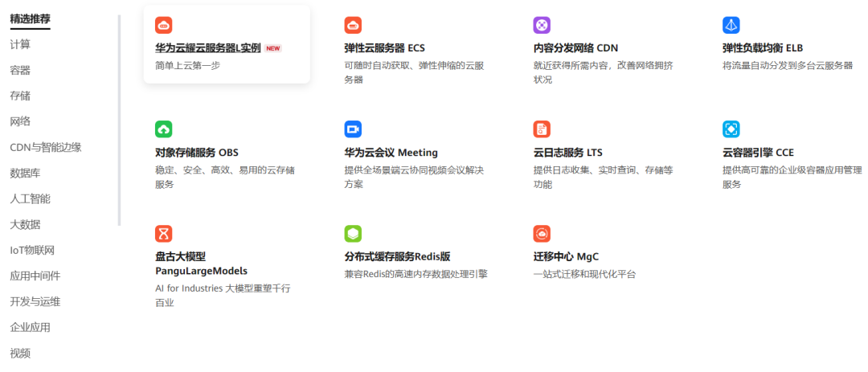Click the sidebar vertical scrollbar
This screenshot has height=372, width=868.
coord(119,121)
